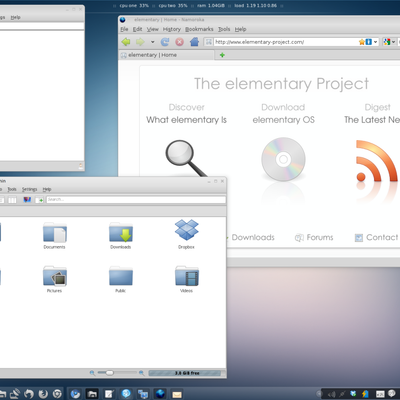Open the mail envelope taskbar icon
Viewport: 400px width, 400px height.
pos(177,395)
